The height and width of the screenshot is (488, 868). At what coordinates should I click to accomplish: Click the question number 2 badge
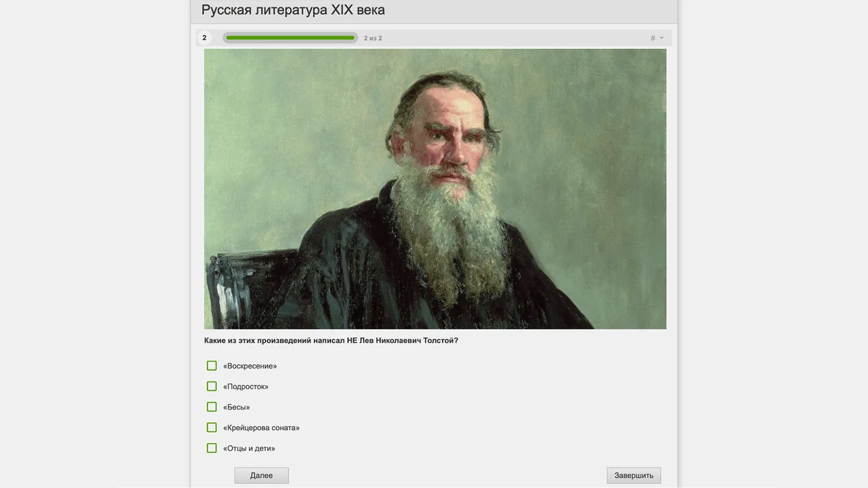204,38
